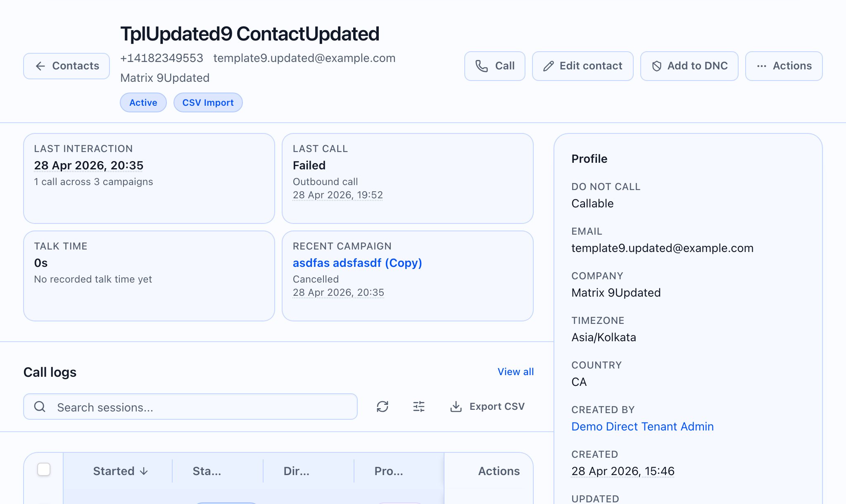Click the Active status badge
The image size is (846, 504).
coord(143,102)
